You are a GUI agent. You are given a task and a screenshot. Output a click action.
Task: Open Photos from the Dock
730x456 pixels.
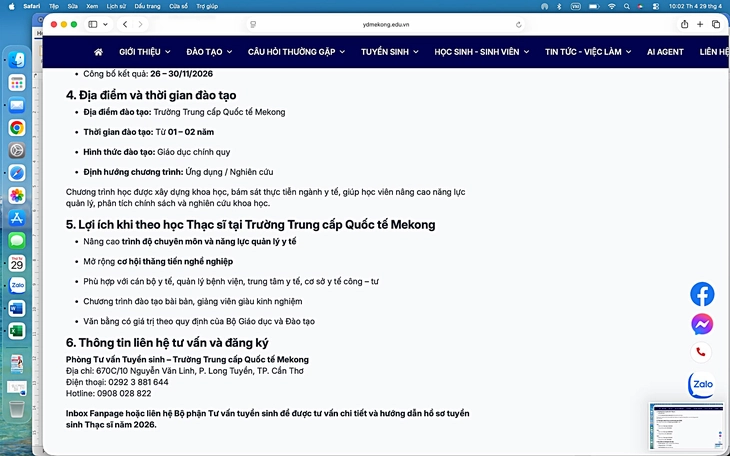click(x=17, y=196)
